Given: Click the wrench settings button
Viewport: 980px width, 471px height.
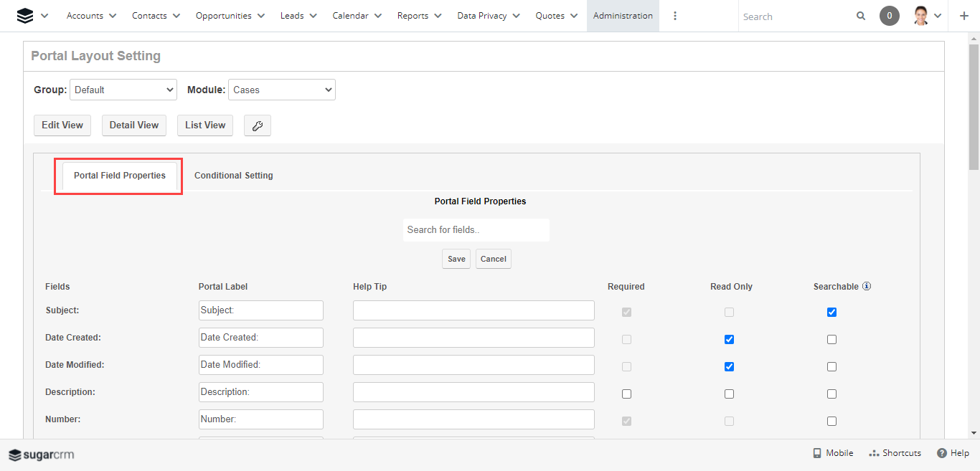Looking at the screenshot, I should (258, 125).
